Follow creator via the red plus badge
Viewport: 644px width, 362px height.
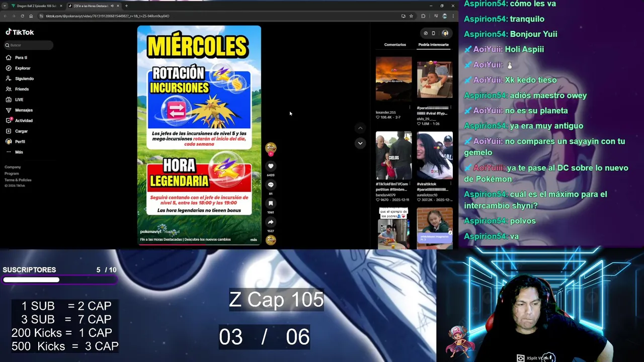(x=271, y=154)
